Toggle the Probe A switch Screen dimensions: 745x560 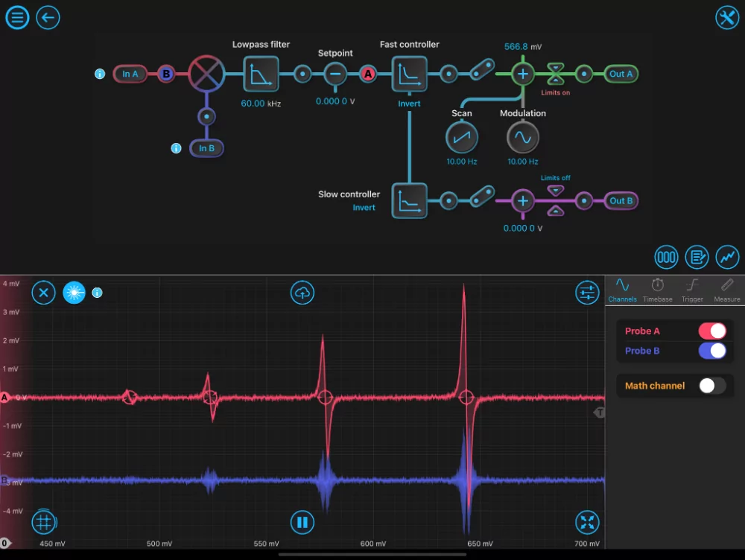point(712,331)
